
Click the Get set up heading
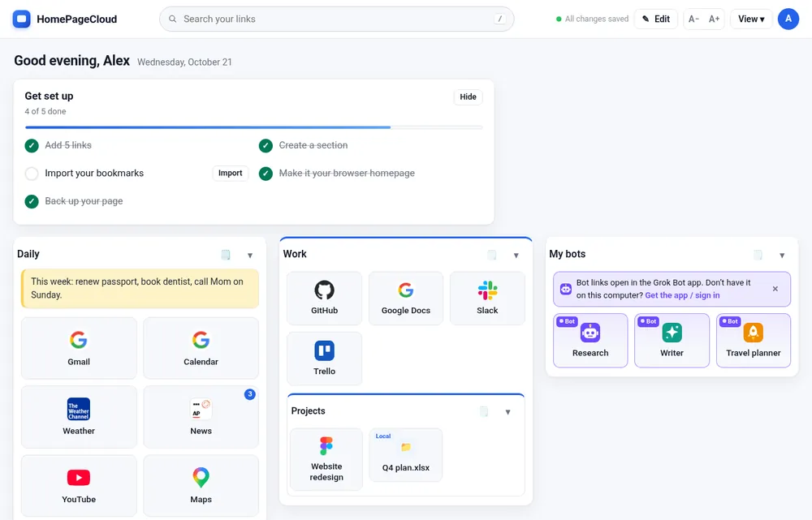pyautogui.click(x=50, y=96)
